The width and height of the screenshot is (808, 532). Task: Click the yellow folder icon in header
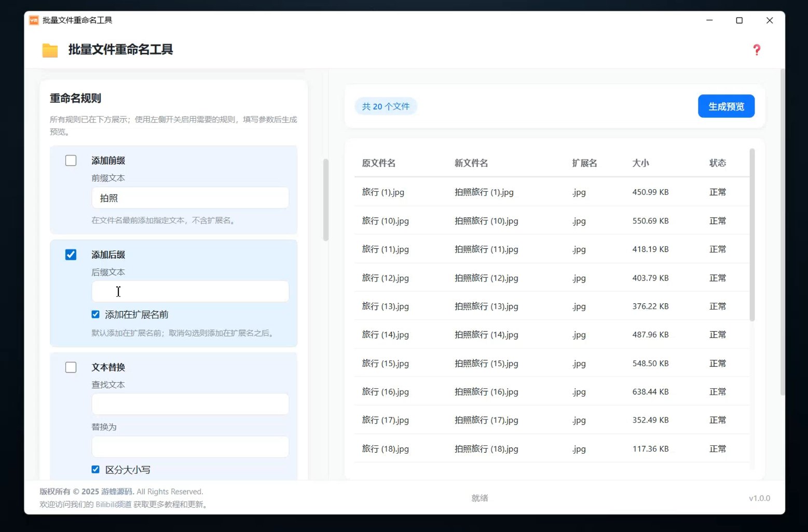(x=50, y=50)
